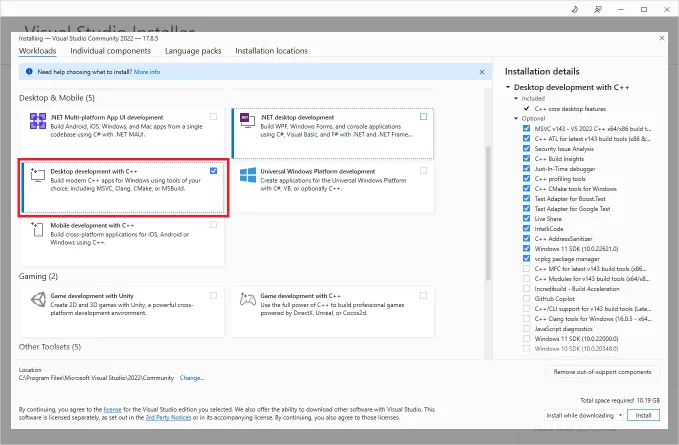Open the license link
Screen dimensions: 679x445
coord(113,409)
